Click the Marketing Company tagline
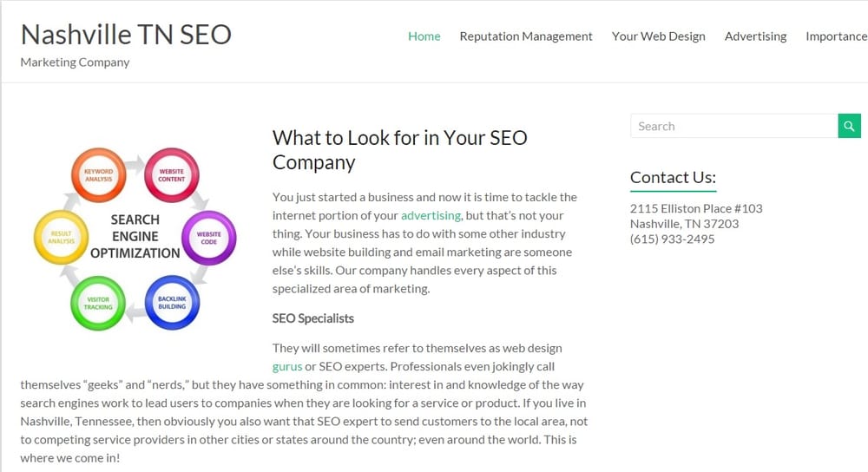 (x=75, y=62)
